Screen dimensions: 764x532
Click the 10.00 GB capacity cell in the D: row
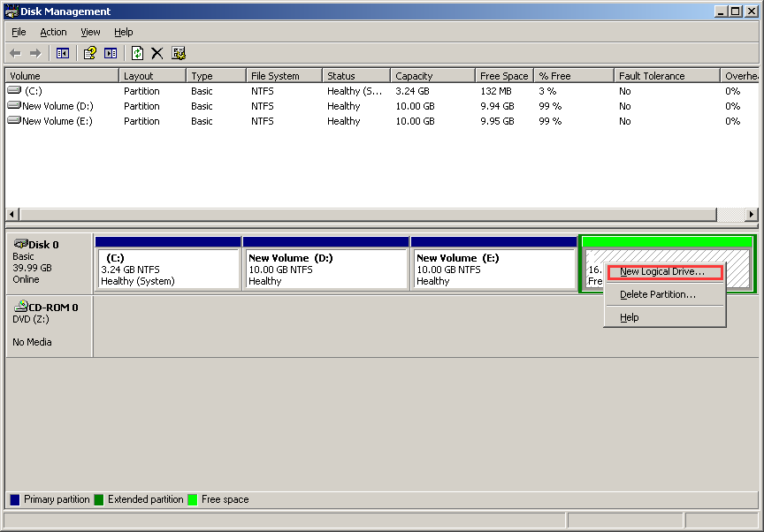(x=415, y=106)
